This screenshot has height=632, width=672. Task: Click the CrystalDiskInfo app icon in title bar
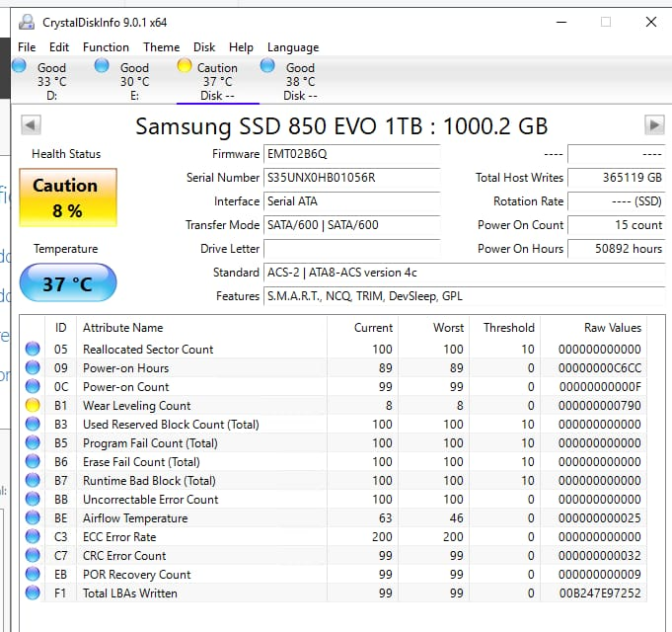(x=27, y=22)
